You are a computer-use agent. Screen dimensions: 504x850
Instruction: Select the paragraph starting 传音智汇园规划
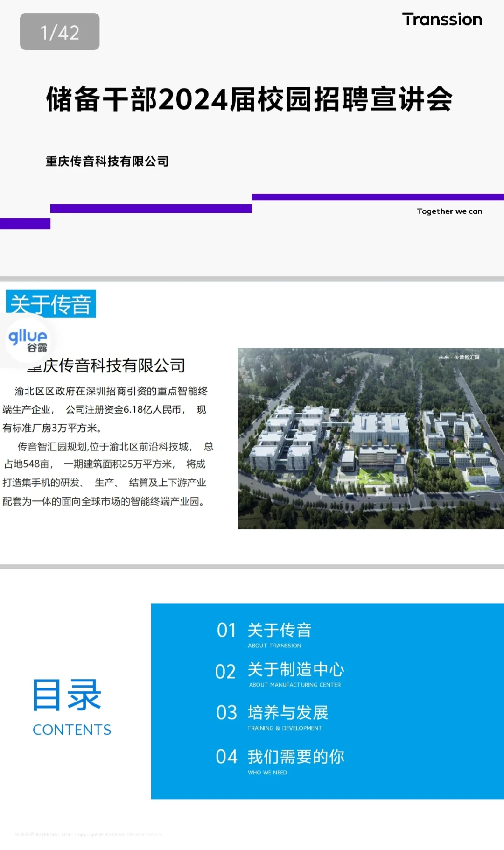(108, 474)
